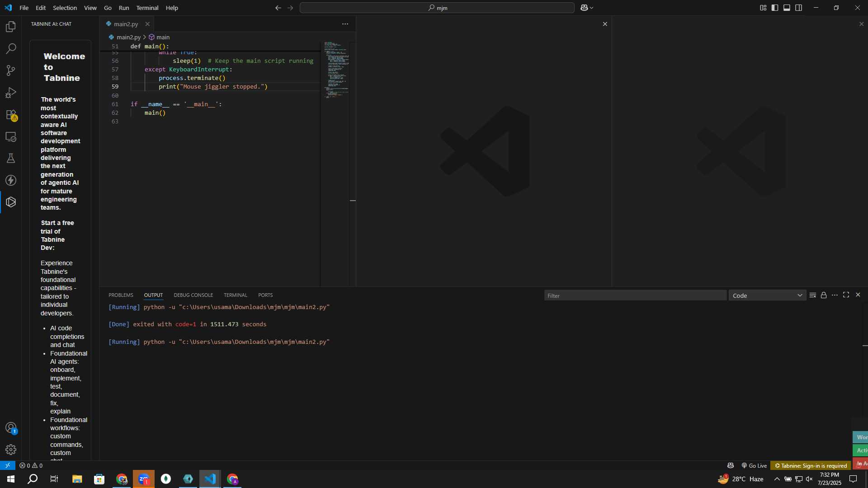Go forward using the title bar arrow
The height and width of the screenshot is (488, 868).
click(x=290, y=8)
